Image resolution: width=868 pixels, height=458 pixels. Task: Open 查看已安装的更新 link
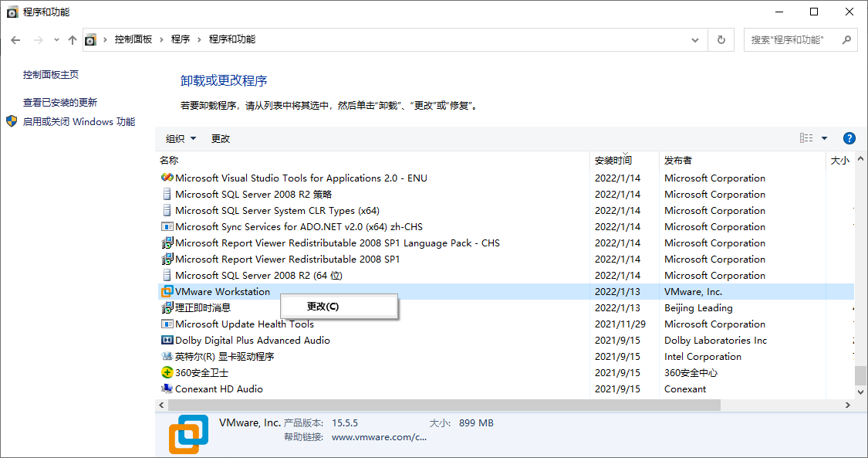(x=59, y=103)
